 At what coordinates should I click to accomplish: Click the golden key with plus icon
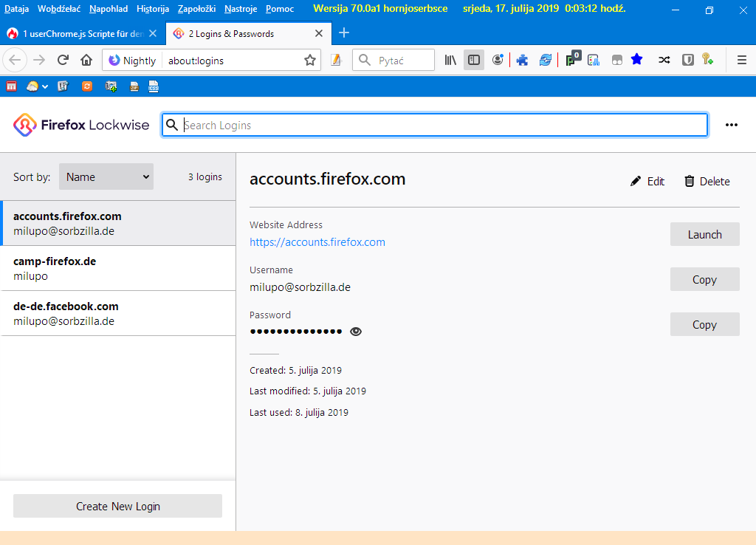click(708, 59)
